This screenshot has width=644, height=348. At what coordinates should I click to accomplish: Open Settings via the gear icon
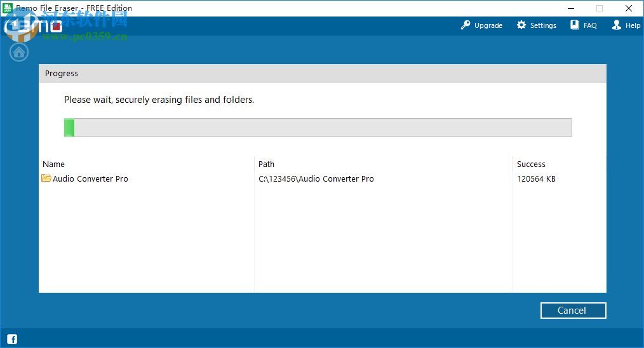[x=521, y=25]
